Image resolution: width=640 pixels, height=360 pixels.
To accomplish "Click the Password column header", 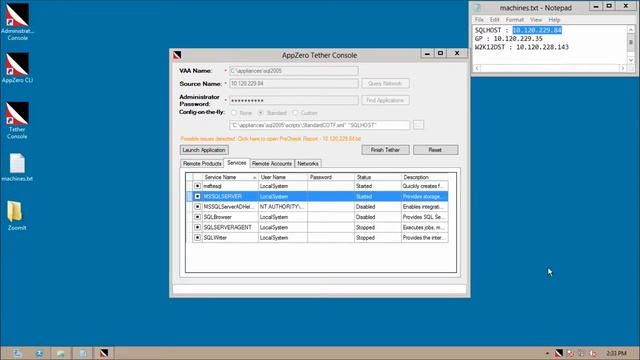I will (331, 177).
